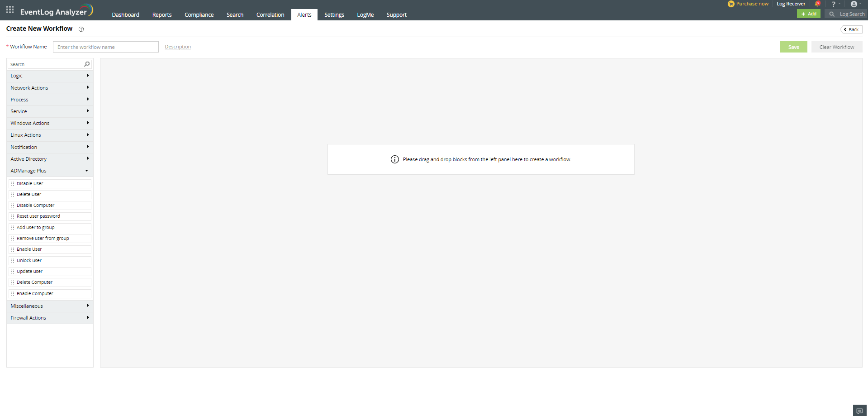Open the Settings menu
The image size is (868, 416).
(334, 14)
